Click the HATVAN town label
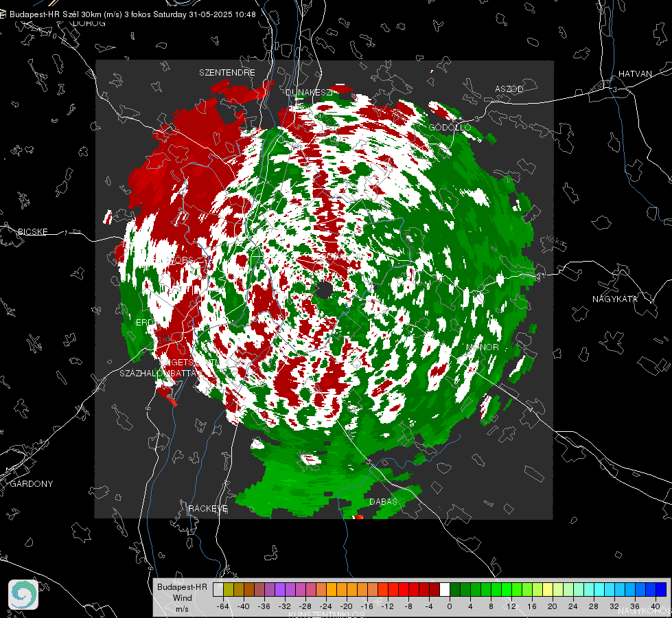This screenshot has height=618, width=672. [x=635, y=73]
